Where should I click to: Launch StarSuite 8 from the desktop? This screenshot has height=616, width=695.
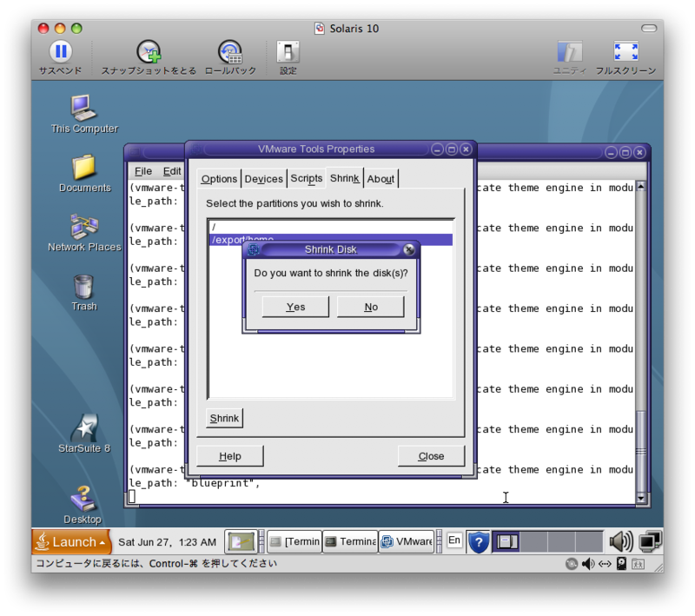point(83,427)
